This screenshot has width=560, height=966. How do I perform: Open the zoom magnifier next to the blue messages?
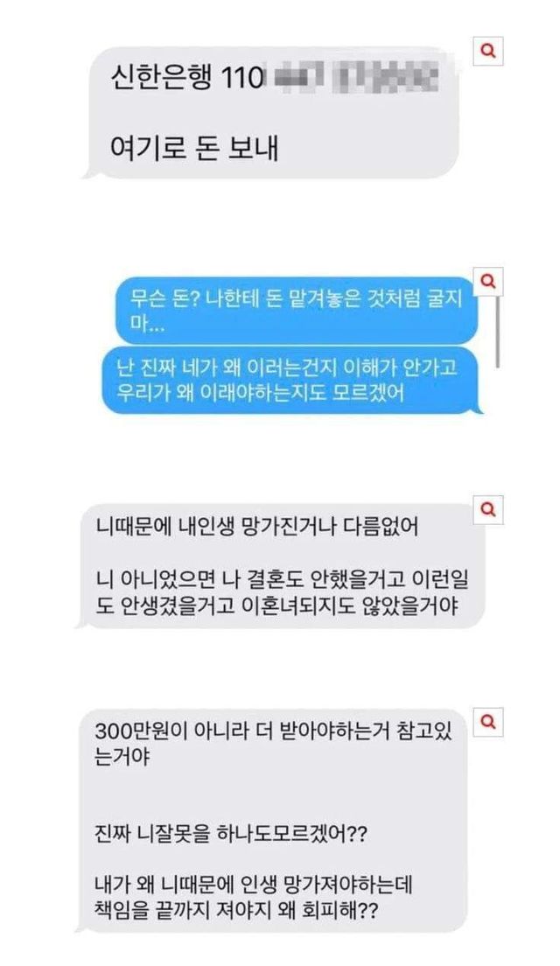(488, 282)
